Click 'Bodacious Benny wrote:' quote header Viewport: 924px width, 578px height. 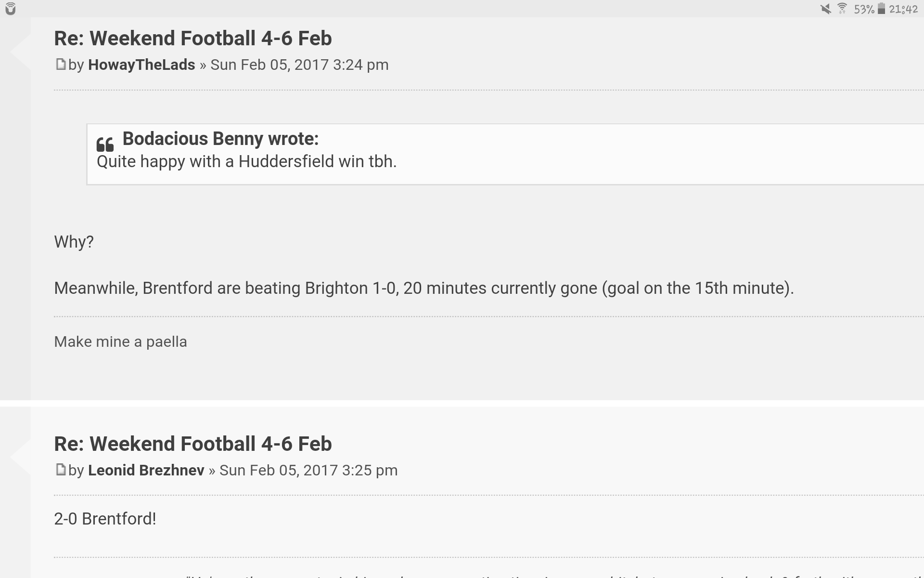pos(220,139)
